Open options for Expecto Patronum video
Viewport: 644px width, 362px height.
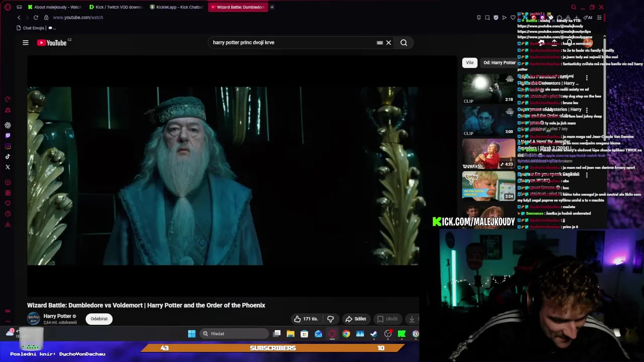coord(587,78)
